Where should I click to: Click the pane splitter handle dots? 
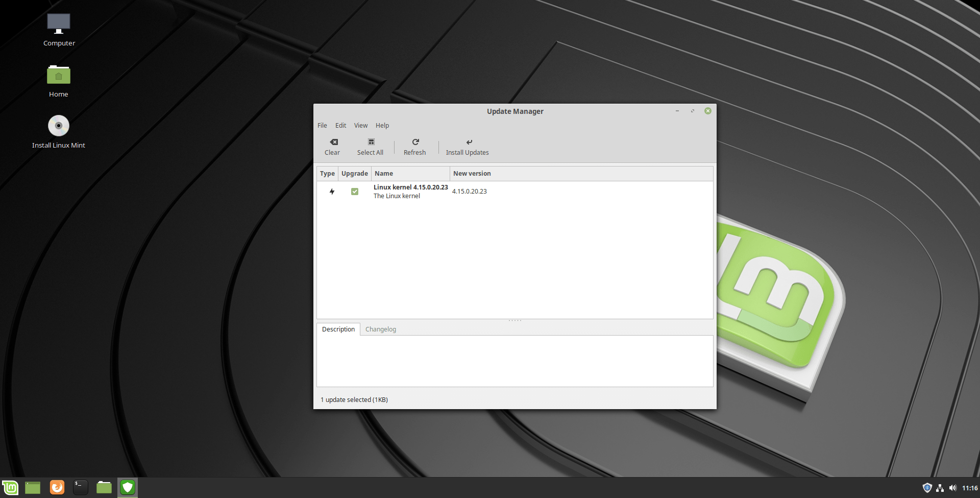(515, 321)
